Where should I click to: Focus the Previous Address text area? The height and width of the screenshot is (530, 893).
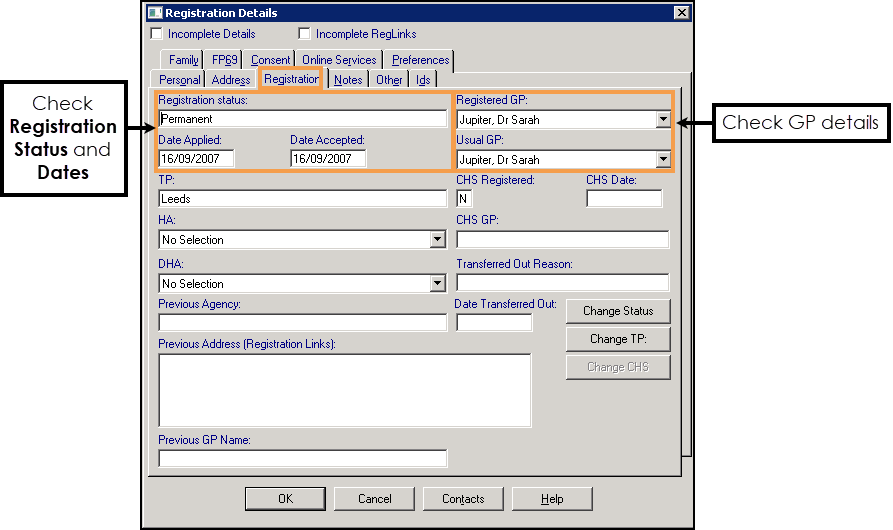tap(344, 390)
